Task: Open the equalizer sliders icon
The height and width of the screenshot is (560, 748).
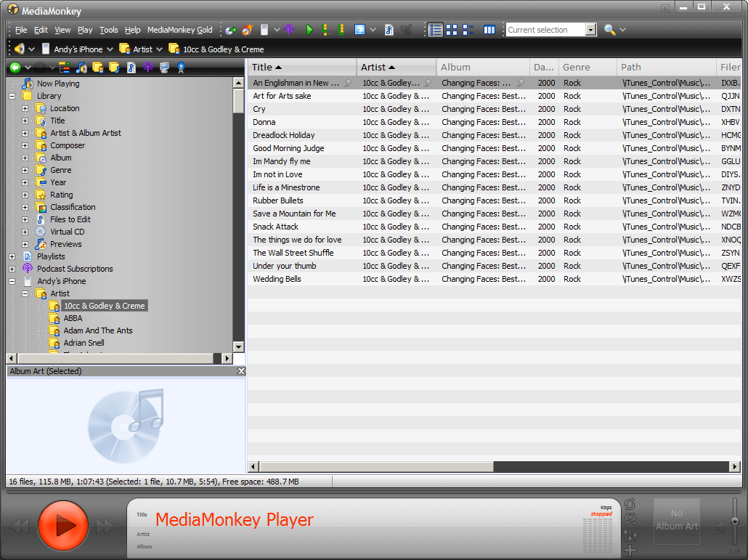Action: coord(630,535)
